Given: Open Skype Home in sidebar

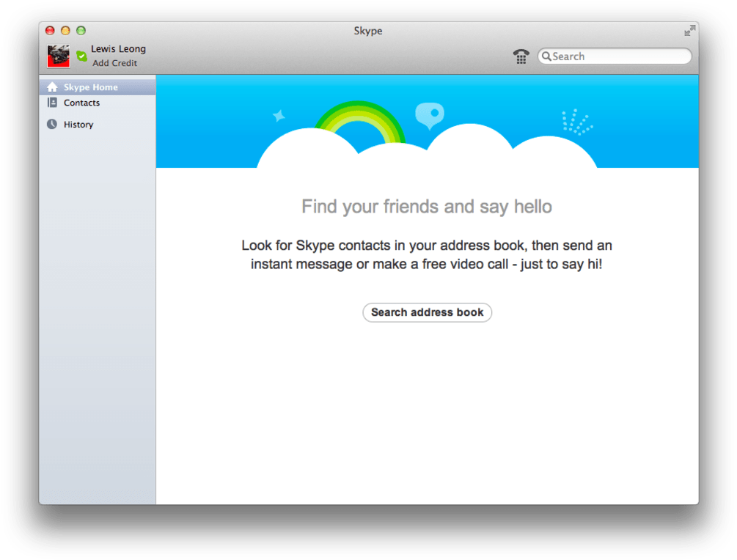Looking at the screenshot, I should pos(98,87).
